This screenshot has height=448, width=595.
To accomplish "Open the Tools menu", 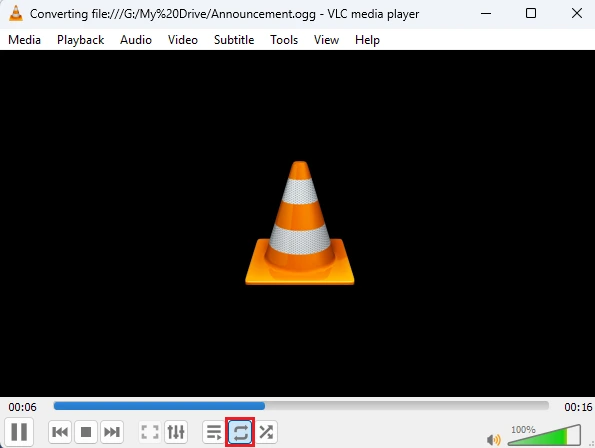I will tap(284, 40).
